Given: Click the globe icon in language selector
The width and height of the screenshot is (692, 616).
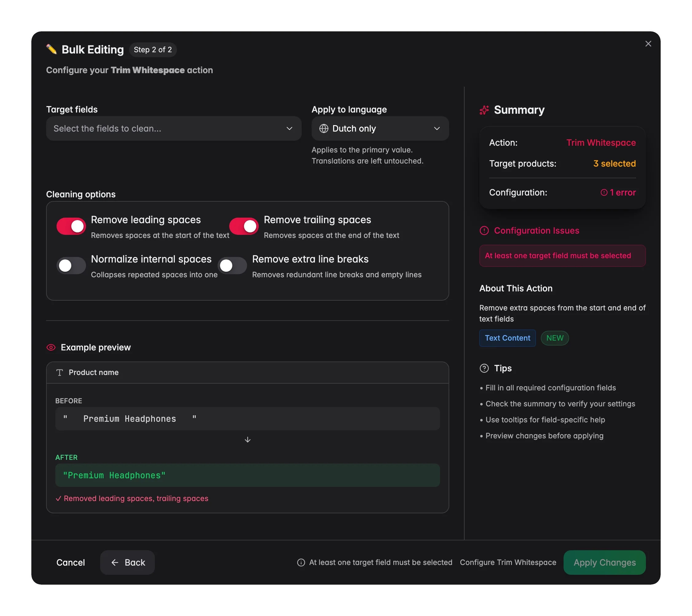Looking at the screenshot, I should pyautogui.click(x=324, y=129).
